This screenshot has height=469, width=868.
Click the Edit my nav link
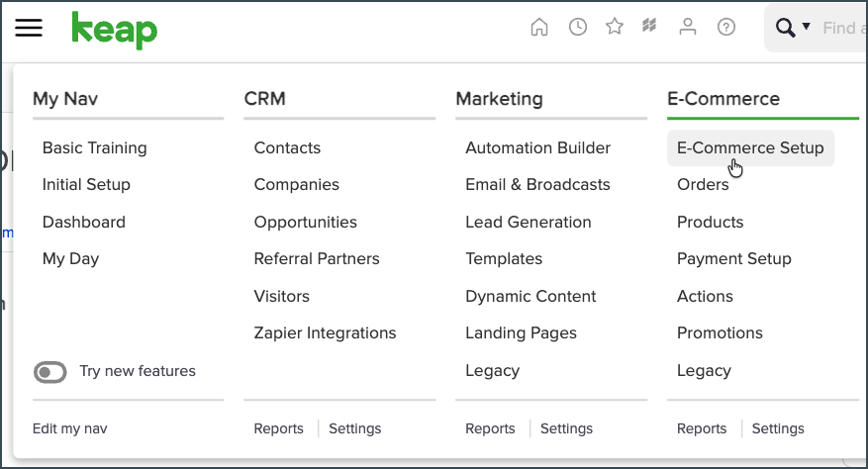click(x=69, y=428)
